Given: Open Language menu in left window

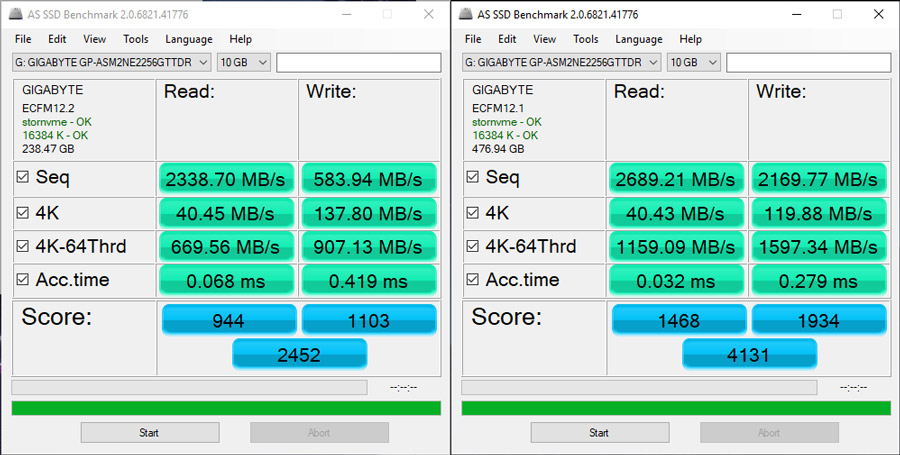Looking at the screenshot, I should click(x=189, y=39).
